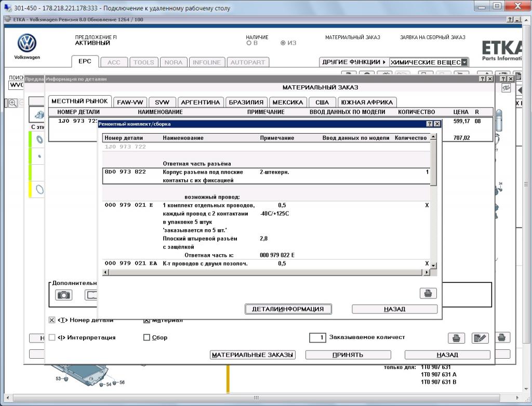This screenshot has height=406, width=532.
Task: Click the vertical scrollbar thumb in repair kit list
Action: pos(433,163)
